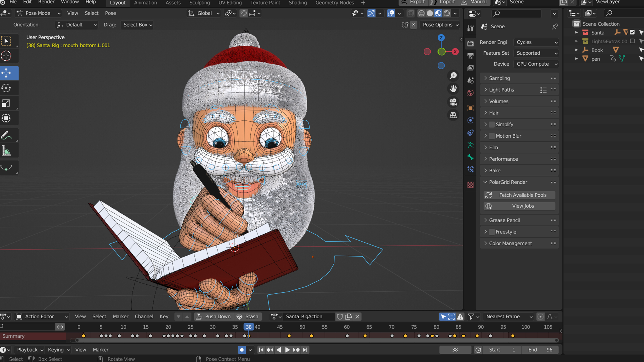Activate the Rotate tool

(6, 88)
